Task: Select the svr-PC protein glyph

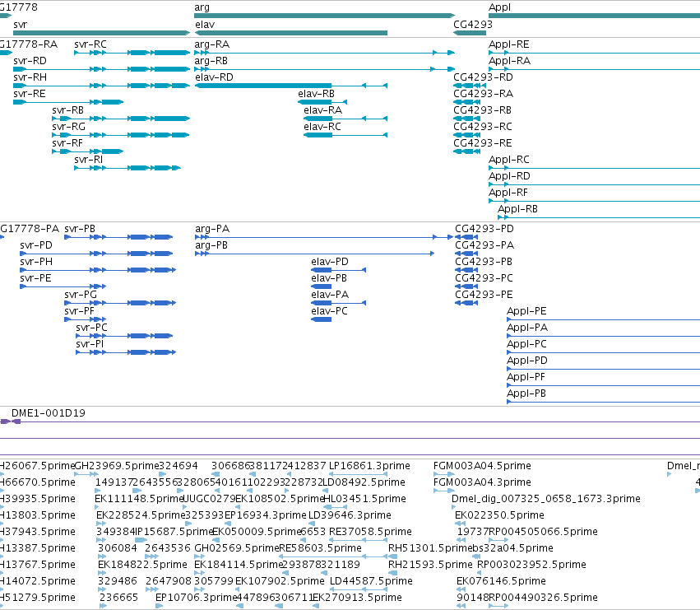Action: click(124, 336)
